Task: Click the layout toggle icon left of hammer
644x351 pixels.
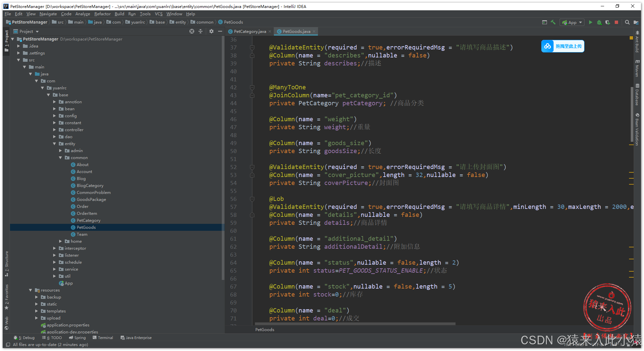Action: (x=545, y=22)
